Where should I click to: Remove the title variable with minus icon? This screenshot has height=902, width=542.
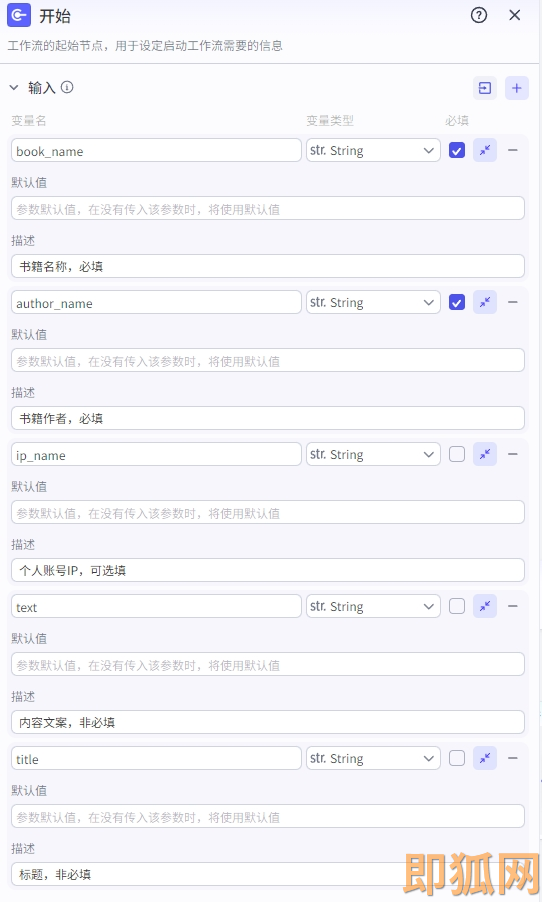tap(513, 758)
